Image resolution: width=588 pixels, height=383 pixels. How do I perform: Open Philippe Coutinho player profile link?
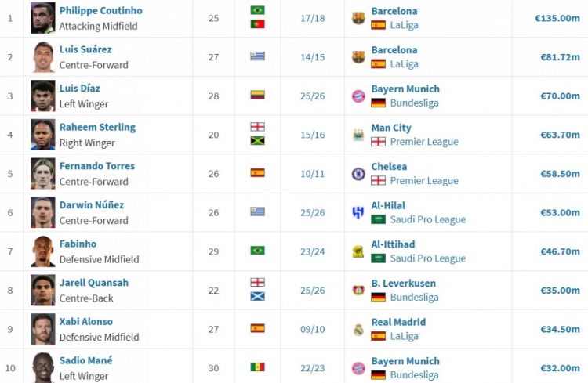point(100,11)
